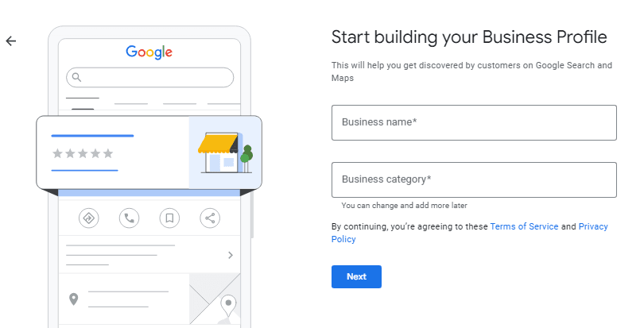Click the mockup search bar

click(150, 77)
